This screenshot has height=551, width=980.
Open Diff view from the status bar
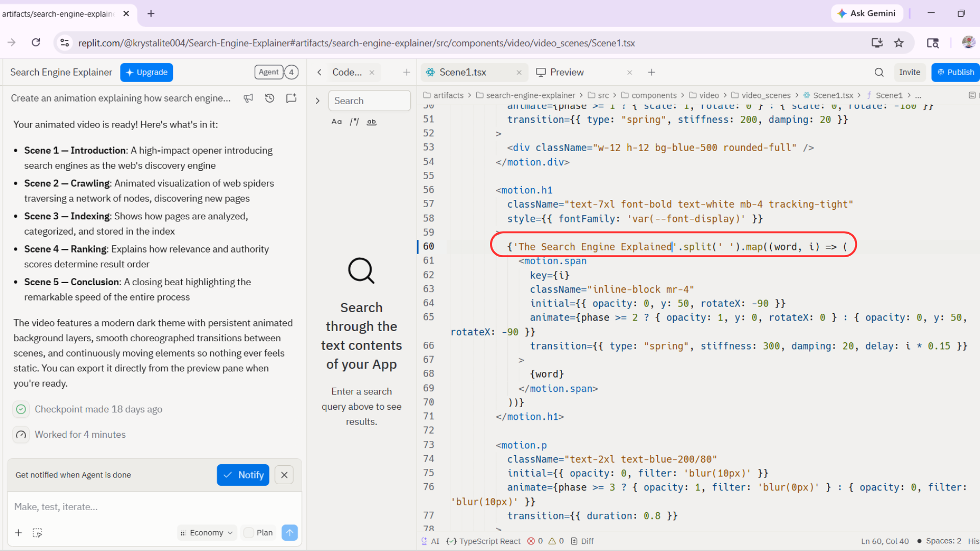[582, 541]
